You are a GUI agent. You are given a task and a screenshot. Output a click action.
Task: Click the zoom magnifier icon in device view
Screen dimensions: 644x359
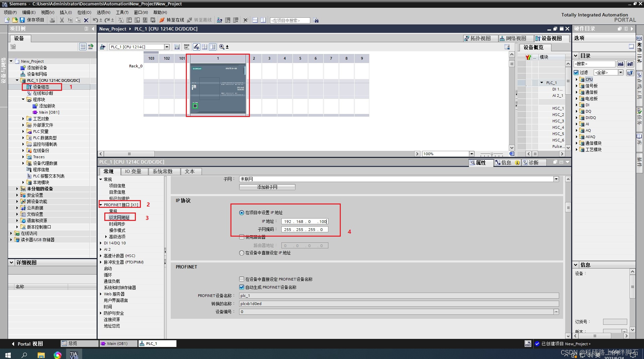point(222,47)
